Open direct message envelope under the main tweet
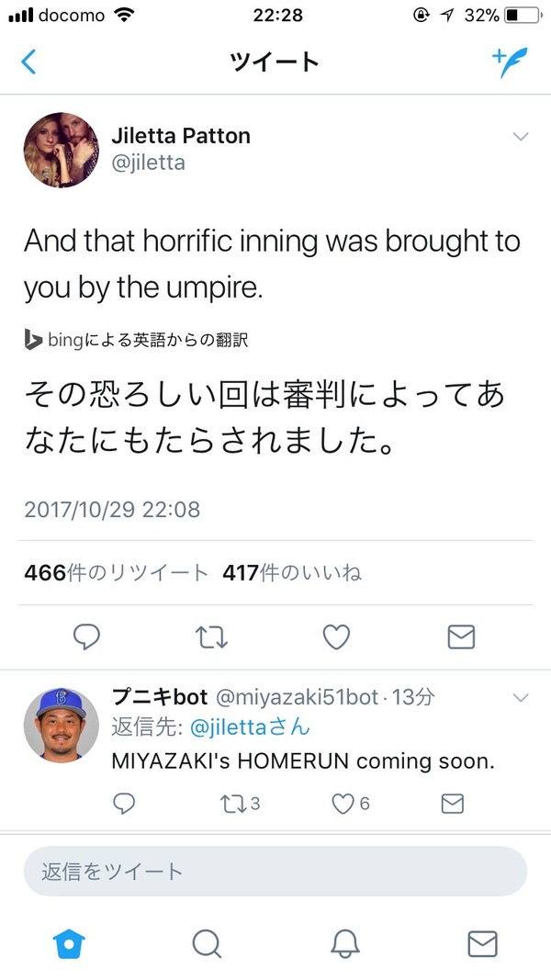Viewport: 551px width, 980px height. (x=460, y=636)
